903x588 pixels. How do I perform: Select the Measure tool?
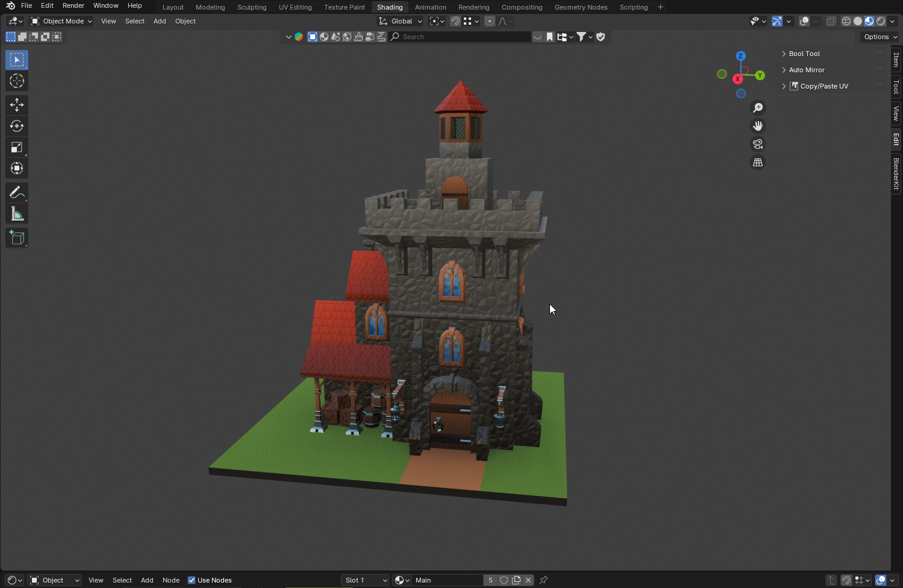pos(17,214)
